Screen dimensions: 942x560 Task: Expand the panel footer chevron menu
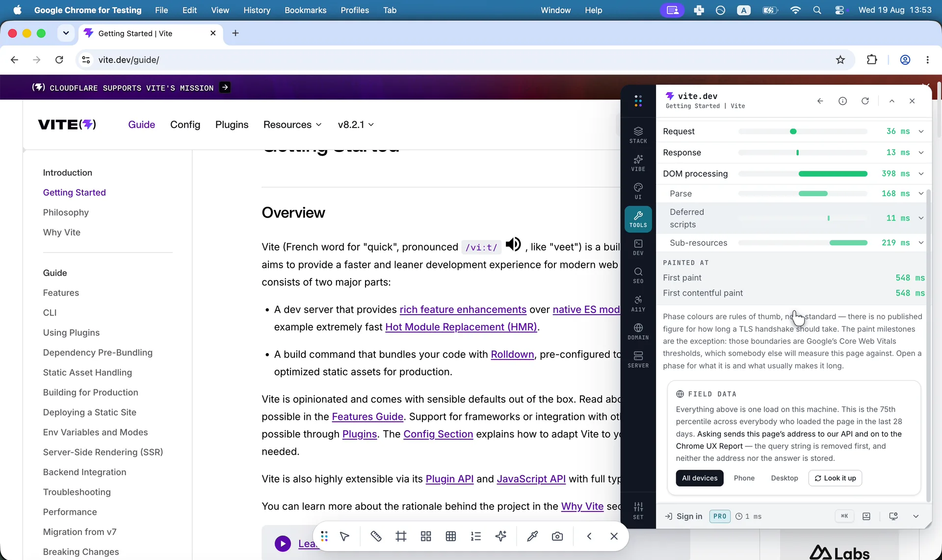916,516
